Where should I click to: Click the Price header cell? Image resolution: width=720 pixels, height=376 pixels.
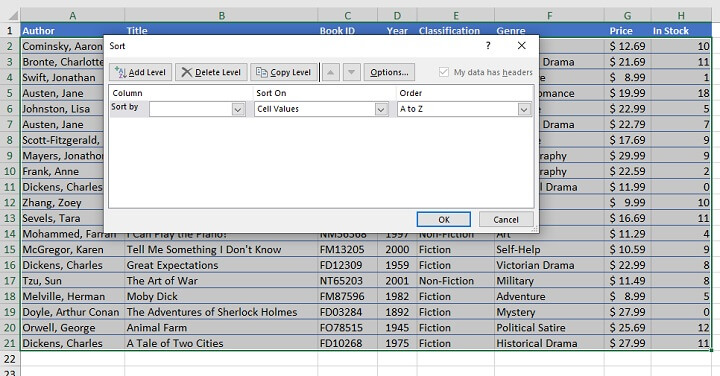(628, 31)
